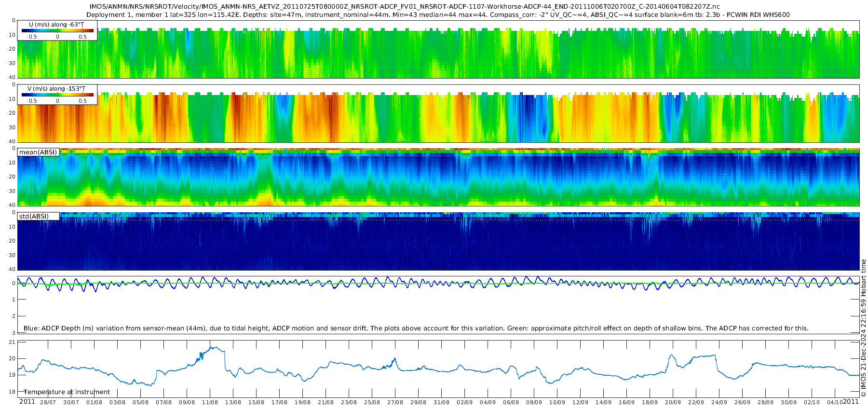This screenshot has height=410, width=868.
Task: Click the 'Blue: ADCP Depth (m) variation' caption
Action: coord(416,328)
